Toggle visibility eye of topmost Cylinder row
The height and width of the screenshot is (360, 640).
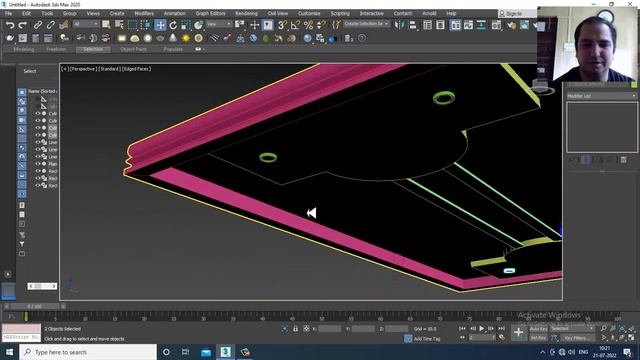coord(38,113)
